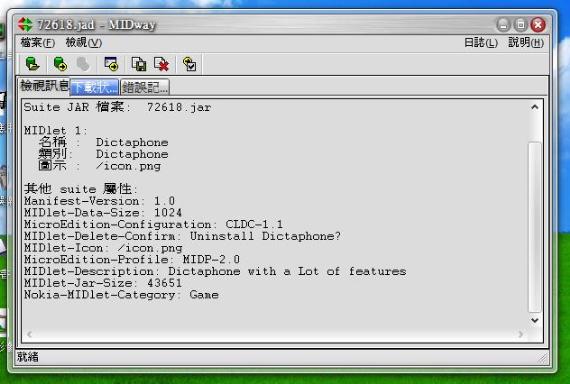570x384 pixels.
Task: Click the window-with-arrow toolbar icon
Action: pos(111,64)
